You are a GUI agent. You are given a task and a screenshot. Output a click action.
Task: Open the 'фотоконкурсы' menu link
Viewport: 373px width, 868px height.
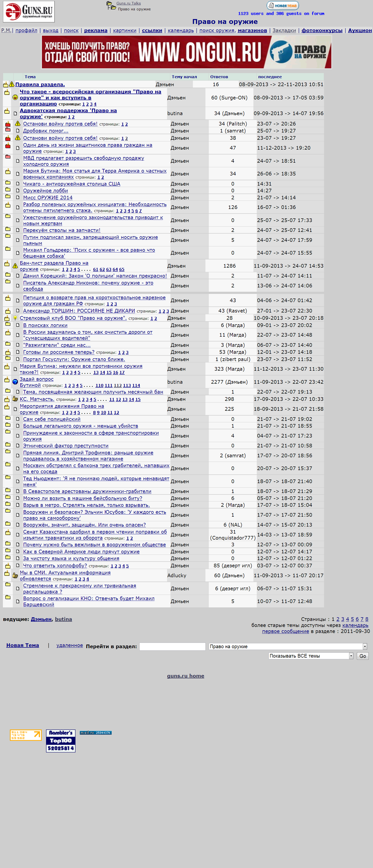(x=322, y=30)
